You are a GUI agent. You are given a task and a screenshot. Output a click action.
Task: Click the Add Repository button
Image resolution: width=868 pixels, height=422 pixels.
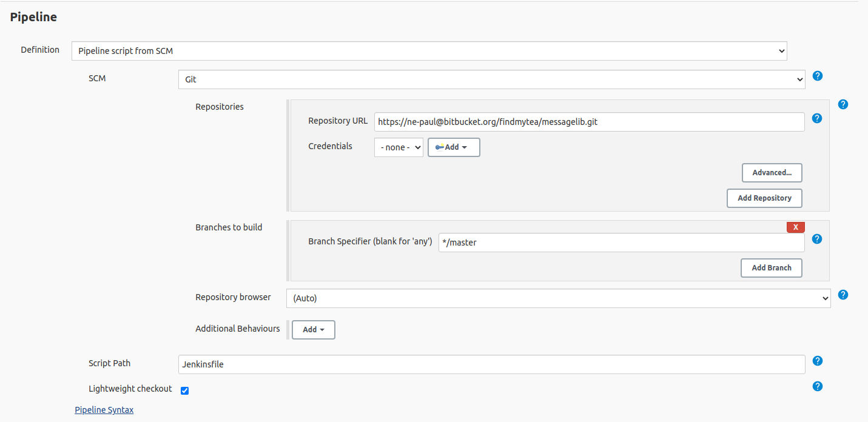[x=764, y=198]
